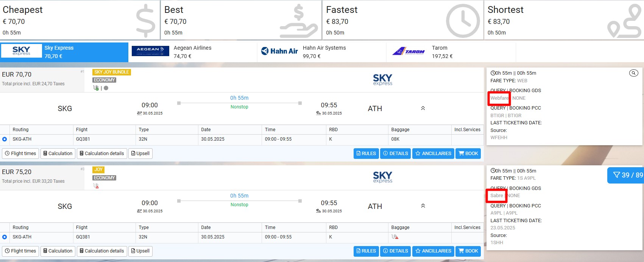
Task: Click Upsell for EUR 70,70 offer
Action: (x=140, y=154)
